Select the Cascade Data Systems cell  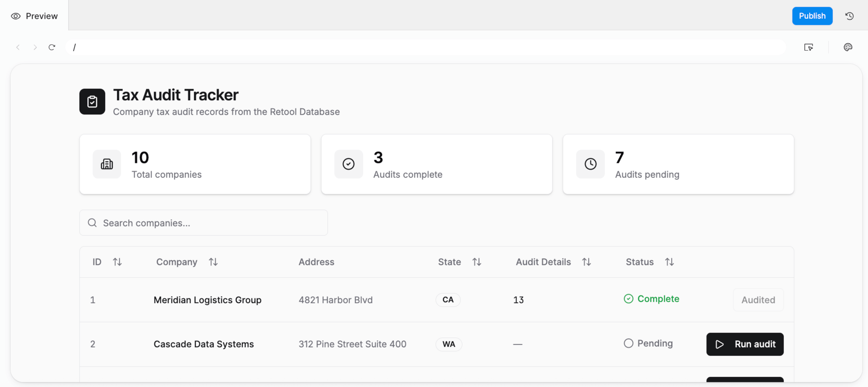coord(203,344)
